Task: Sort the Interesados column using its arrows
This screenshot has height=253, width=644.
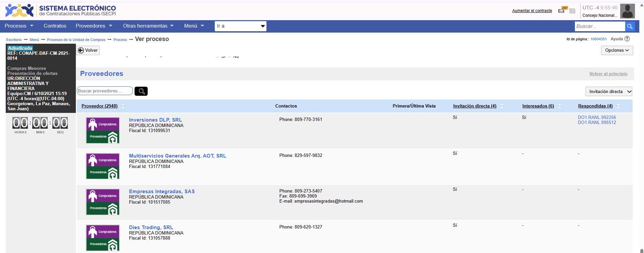Action: [559, 106]
